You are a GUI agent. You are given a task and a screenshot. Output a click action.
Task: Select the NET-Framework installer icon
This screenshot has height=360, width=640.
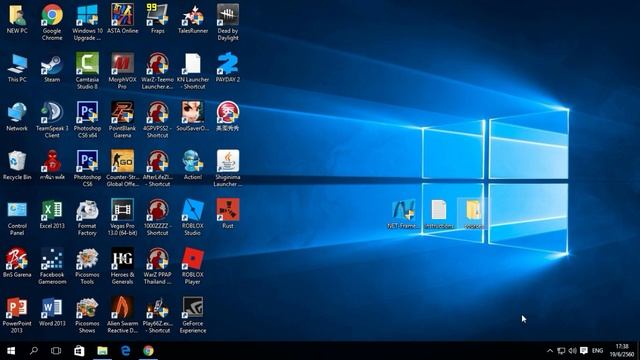(403, 214)
